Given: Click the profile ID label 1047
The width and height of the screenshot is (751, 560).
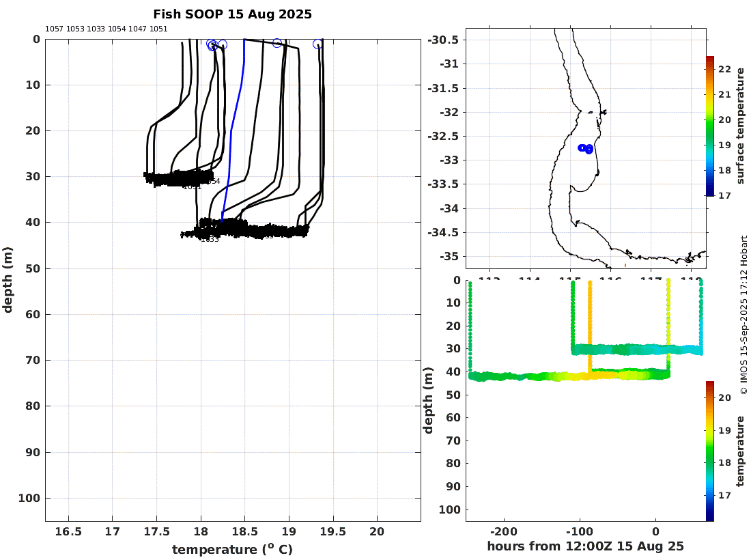Looking at the screenshot, I should pyautogui.click(x=137, y=29).
